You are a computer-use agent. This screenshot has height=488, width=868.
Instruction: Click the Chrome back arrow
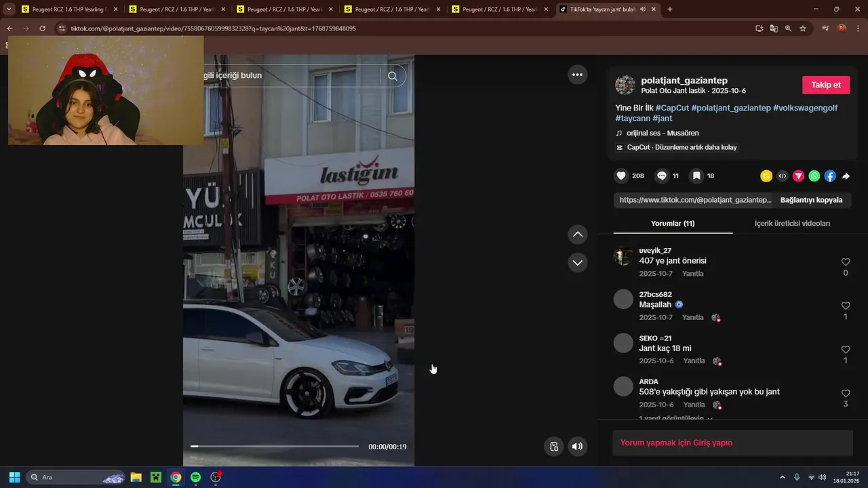(9, 28)
